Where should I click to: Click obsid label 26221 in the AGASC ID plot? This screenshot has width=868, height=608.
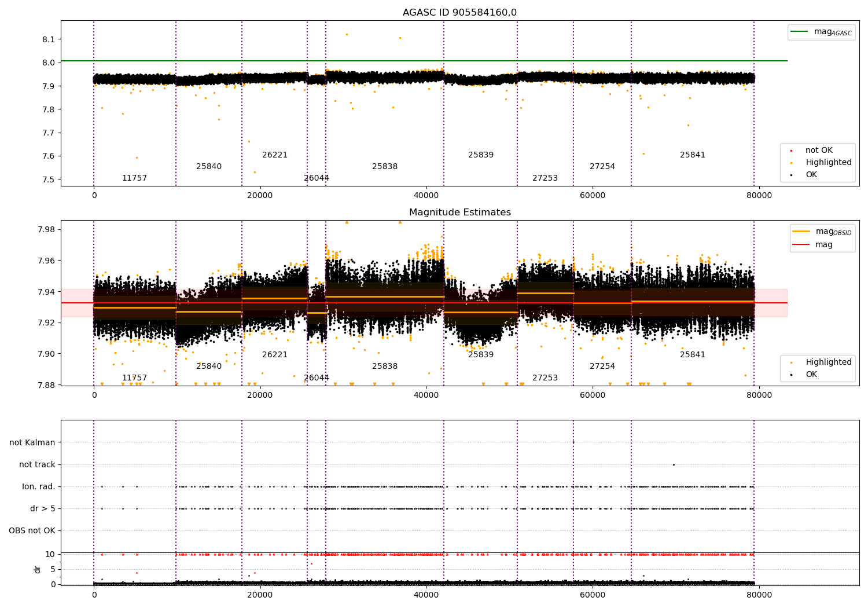point(275,155)
